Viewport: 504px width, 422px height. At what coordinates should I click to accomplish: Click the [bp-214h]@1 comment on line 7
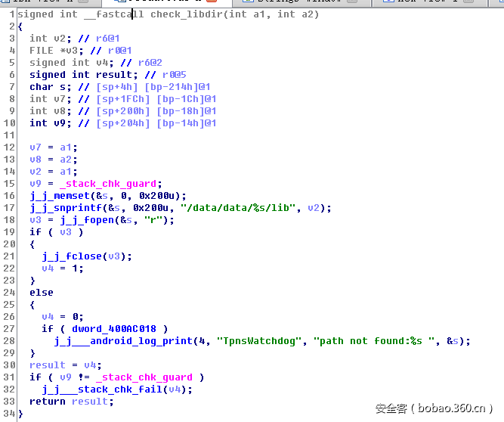click(x=177, y=87)
